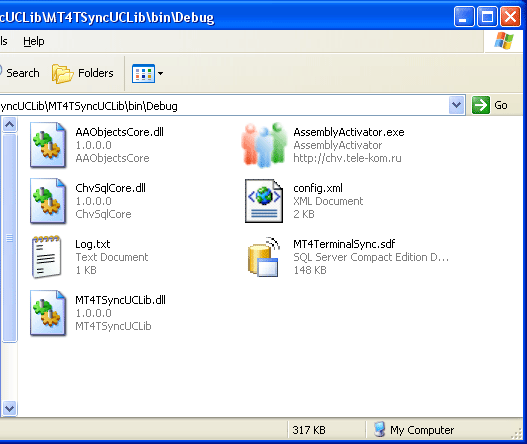Click the Folders toolbar button
The height and width of the screenshot is (444, 527).
[x=83, y=73]
